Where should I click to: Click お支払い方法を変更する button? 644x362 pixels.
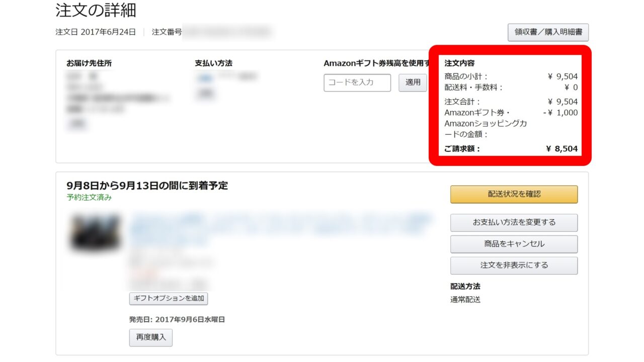[514, 223]
